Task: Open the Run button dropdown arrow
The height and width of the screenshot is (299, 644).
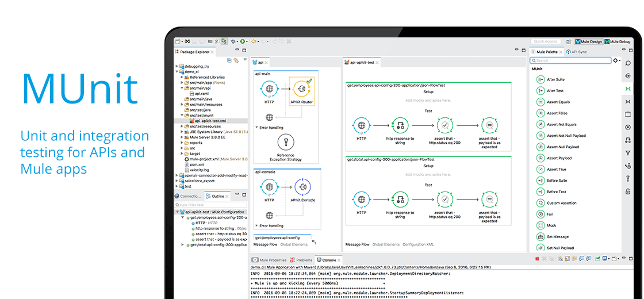Action: point(247,41)
